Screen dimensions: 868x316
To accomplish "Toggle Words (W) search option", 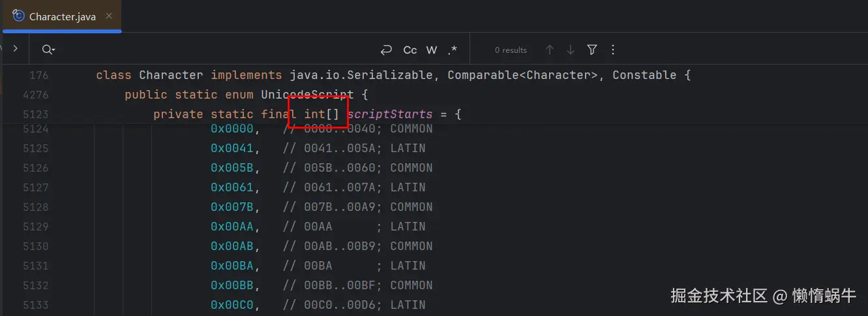I will coord(431,50).
